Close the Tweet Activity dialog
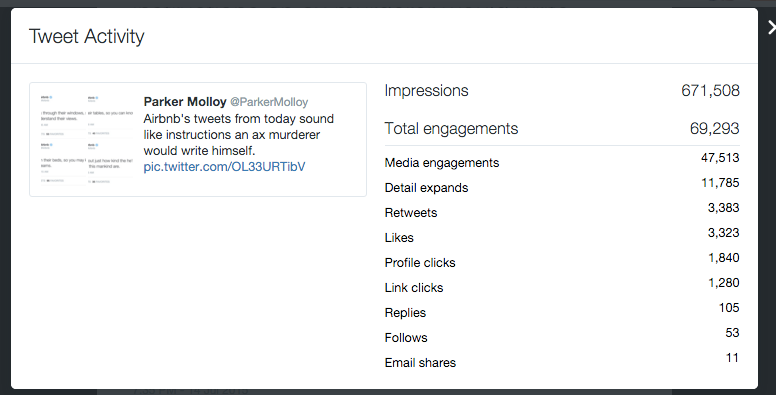Image resolution: width=776 pixels, height=395 pixels. coord(772,27)
